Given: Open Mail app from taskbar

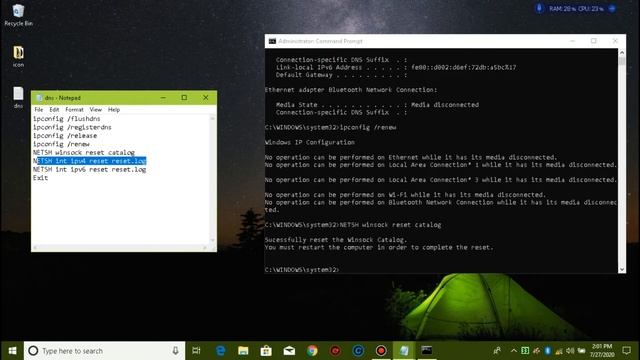Looking at the screenshot, I should click(289, 351).
